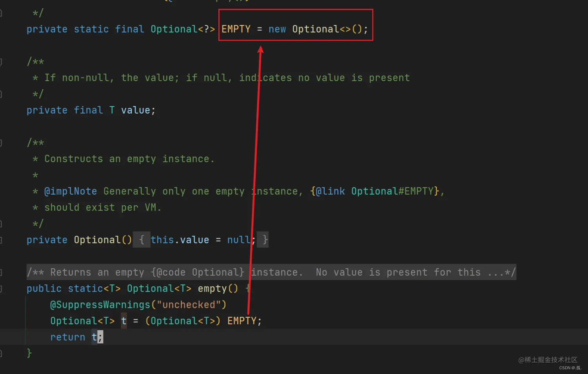
Task: Click the highlighted variable t in its declaration
Action: [x=124, y=321]
